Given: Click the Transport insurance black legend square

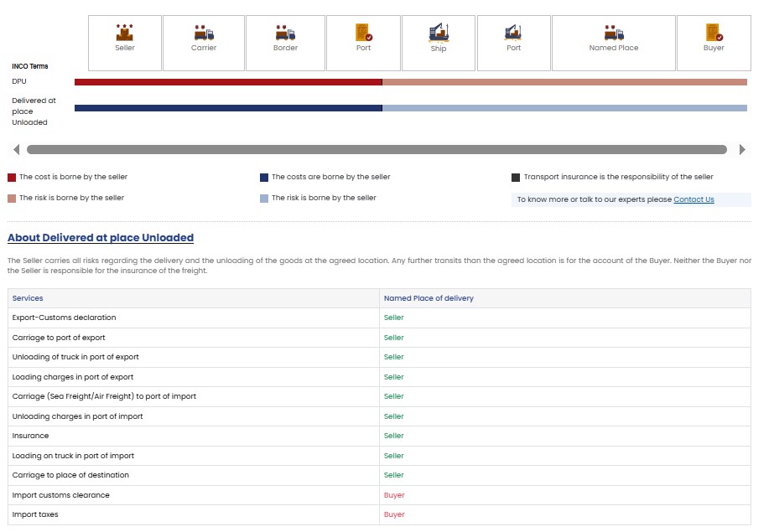Looking at the screenshot, I should tap(516, 178).
